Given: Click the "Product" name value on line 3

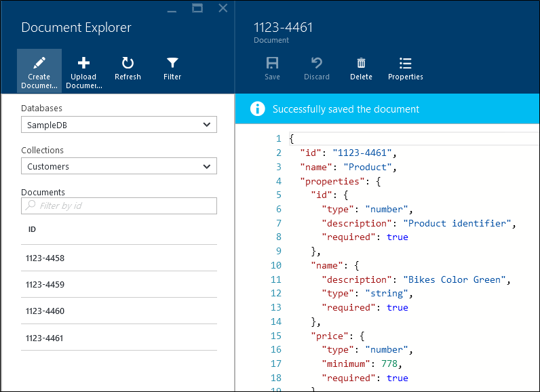Looking at the screenshot, I should tap(368, 168).
